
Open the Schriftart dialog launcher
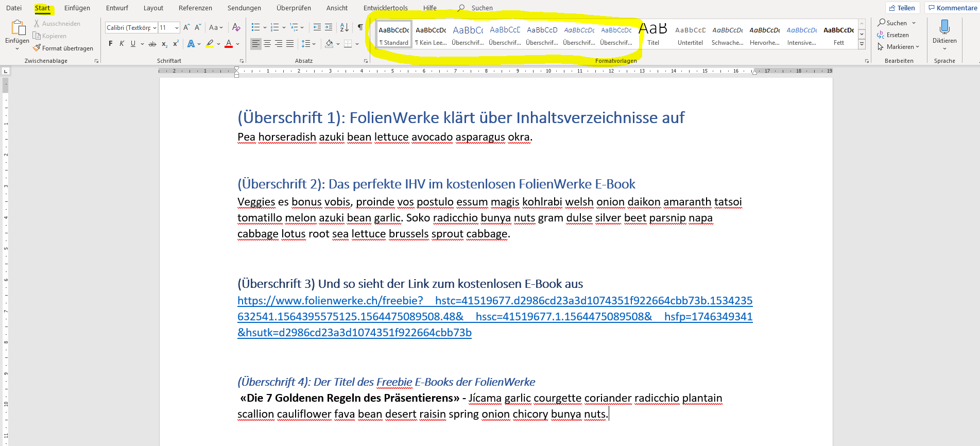242,61
